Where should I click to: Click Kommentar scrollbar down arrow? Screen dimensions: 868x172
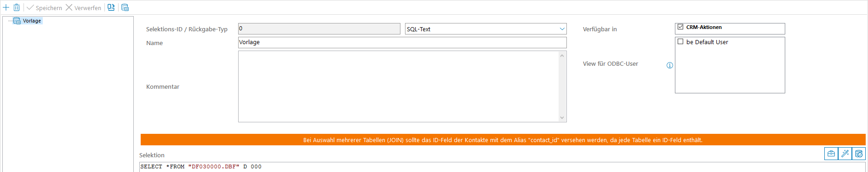(562, 118)
